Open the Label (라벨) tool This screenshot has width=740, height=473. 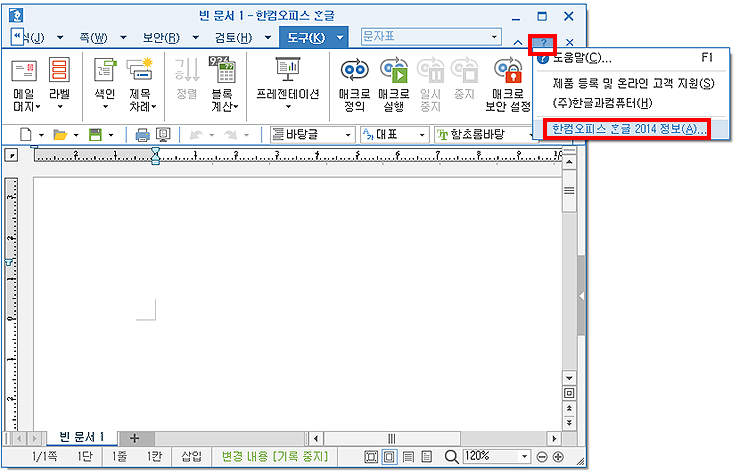pos(59,84)
